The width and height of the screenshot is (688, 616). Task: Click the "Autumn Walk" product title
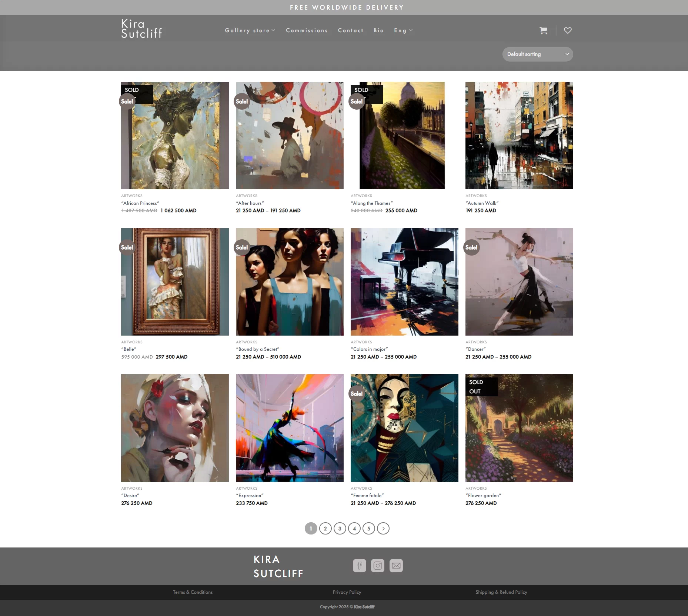[x=482, y=203]
